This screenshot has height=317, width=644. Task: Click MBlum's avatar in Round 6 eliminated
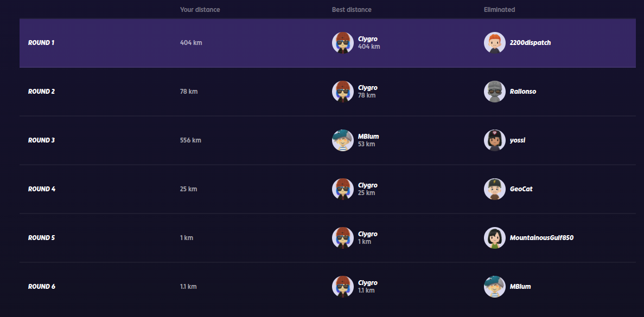click(494, 287)
